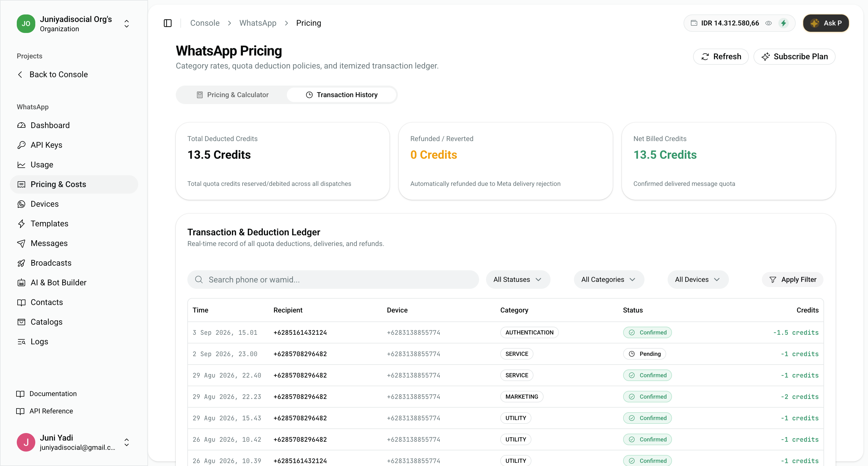
Task: Click the lightning bolt top-up icon
Action: 783,23
